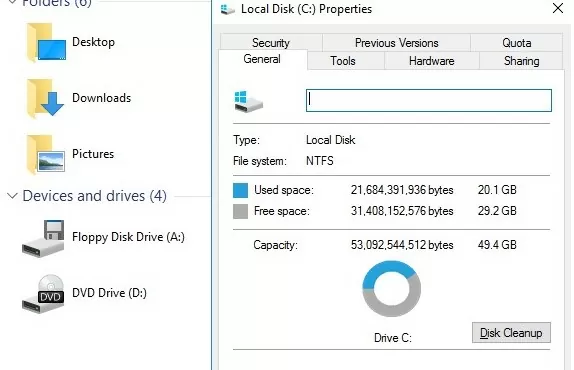
Task: Click the File system: label
Action: (260, 161)
